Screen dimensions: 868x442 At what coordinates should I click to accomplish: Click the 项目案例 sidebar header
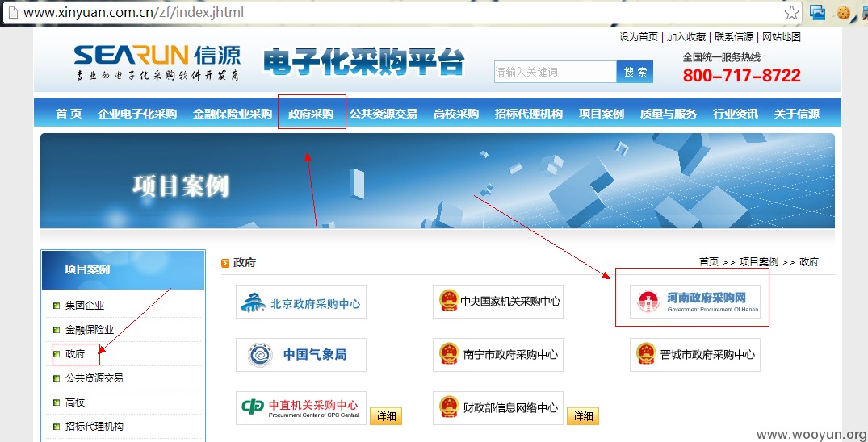(x=123, y=269)
